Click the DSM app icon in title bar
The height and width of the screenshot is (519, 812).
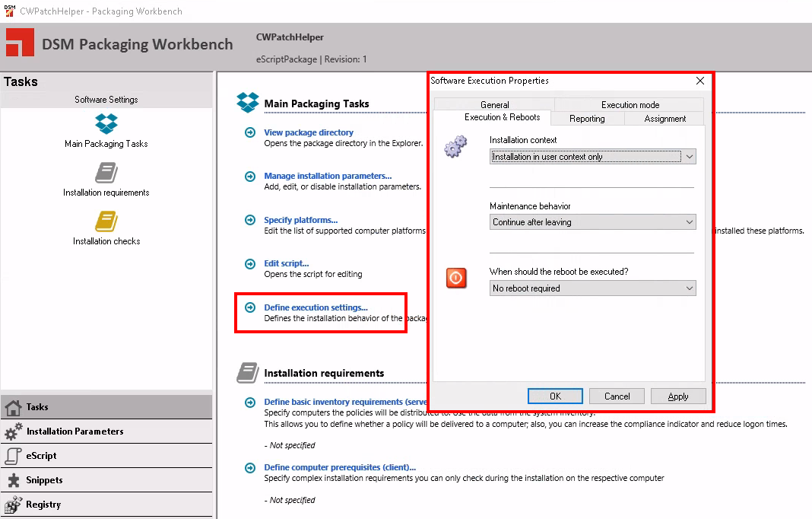click(9, 11)
